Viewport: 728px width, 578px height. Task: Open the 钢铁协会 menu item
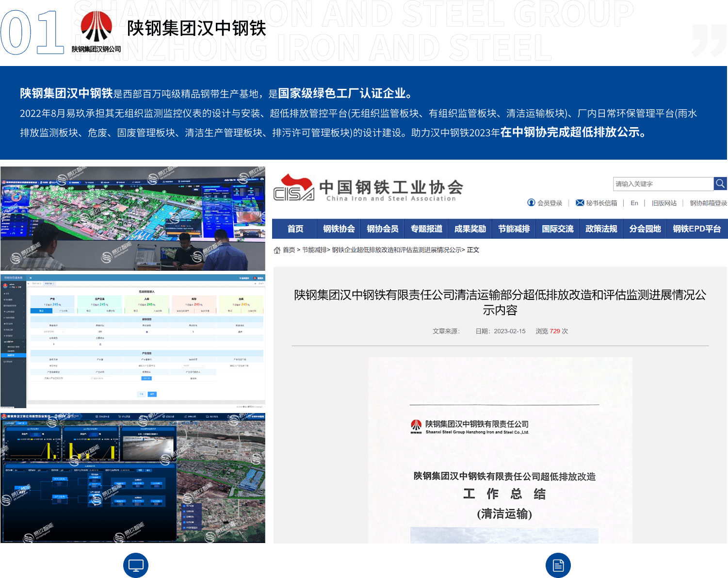click(x=339, y=229)
